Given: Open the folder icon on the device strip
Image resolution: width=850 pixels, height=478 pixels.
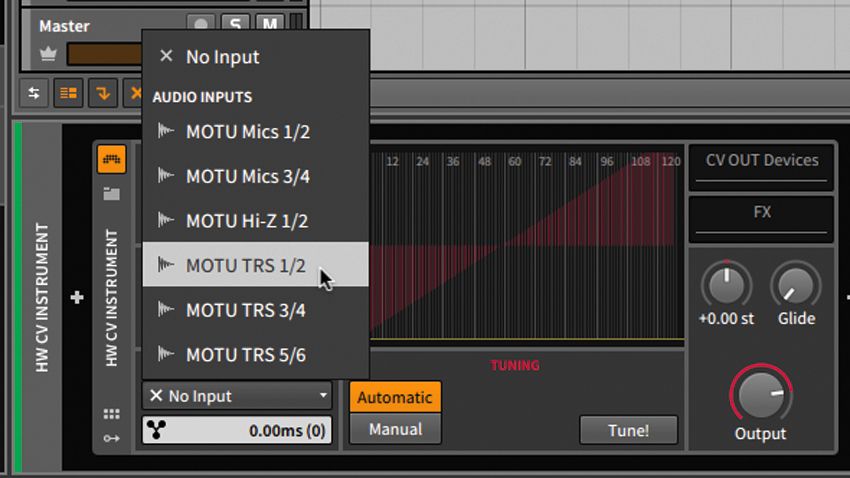Looking at the screenshot, I should point(111,193).
